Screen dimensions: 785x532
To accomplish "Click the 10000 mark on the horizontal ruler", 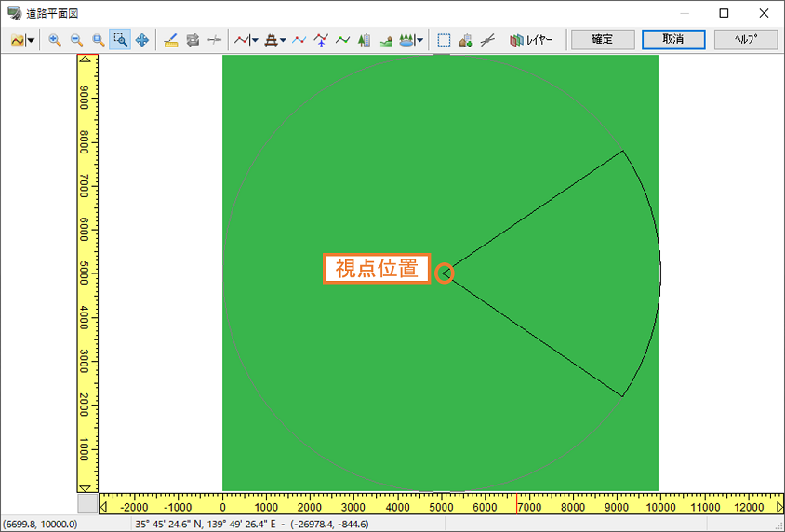I will (x=660, y=508).
